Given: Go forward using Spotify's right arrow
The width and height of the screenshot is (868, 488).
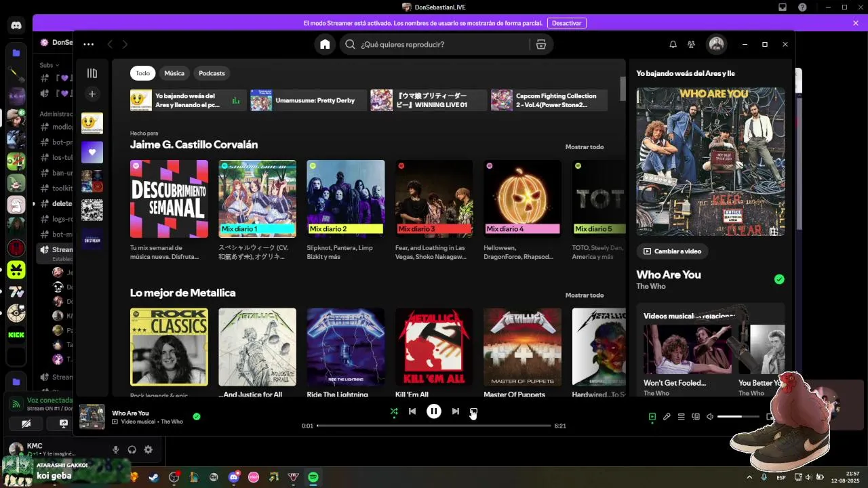Looking at the screenshot, I should pyautogui.click(x=125, y=44).
